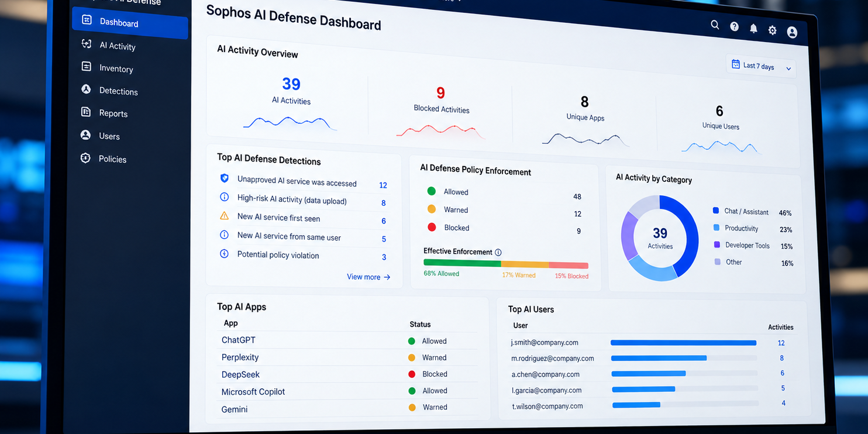Click the Detections sidebar icon
Image resolution: width=868 pixels, height=434 pixels.
pyautogui.click(x=86, y=89)
